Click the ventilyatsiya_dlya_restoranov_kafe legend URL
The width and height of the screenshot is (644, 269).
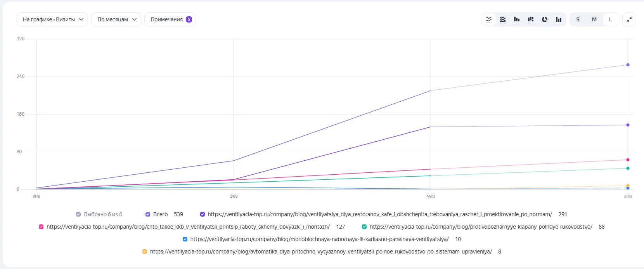pyautogui.click(x=380, y=214)
